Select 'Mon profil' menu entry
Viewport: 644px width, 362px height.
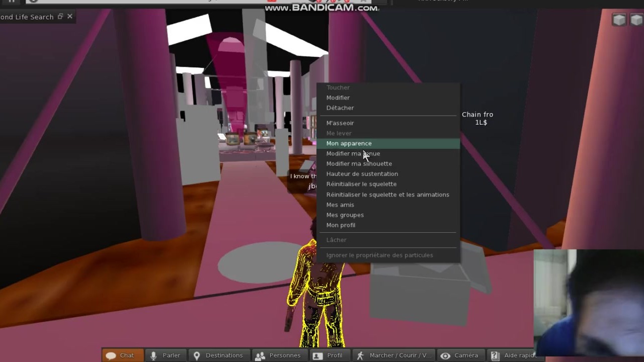pyautogui.click(x=341, y=225)
